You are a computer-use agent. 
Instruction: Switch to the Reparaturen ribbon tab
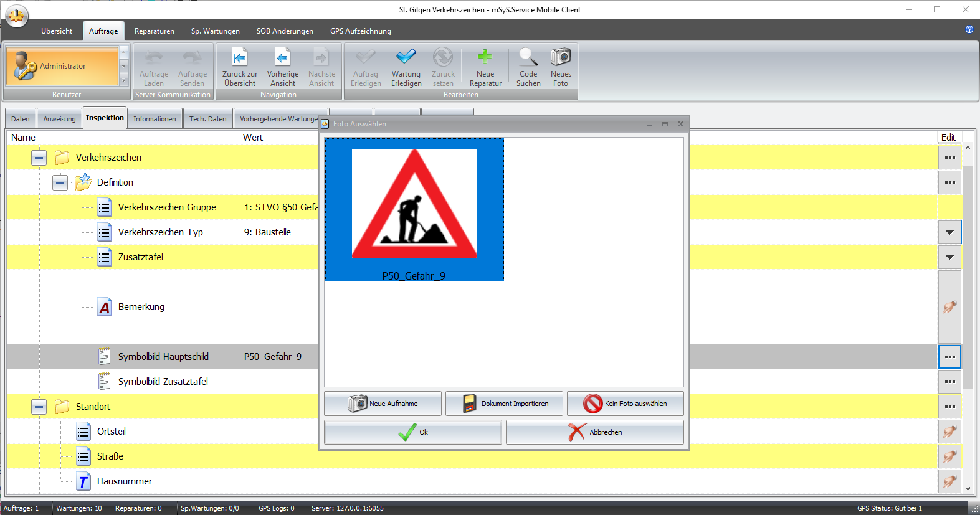click(154, 31)
